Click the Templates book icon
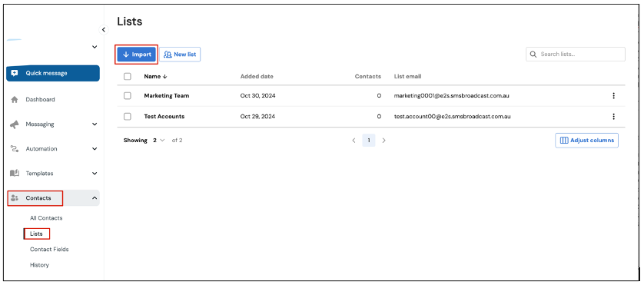Viewport: 644px width, 285px height. coord(15,174)
